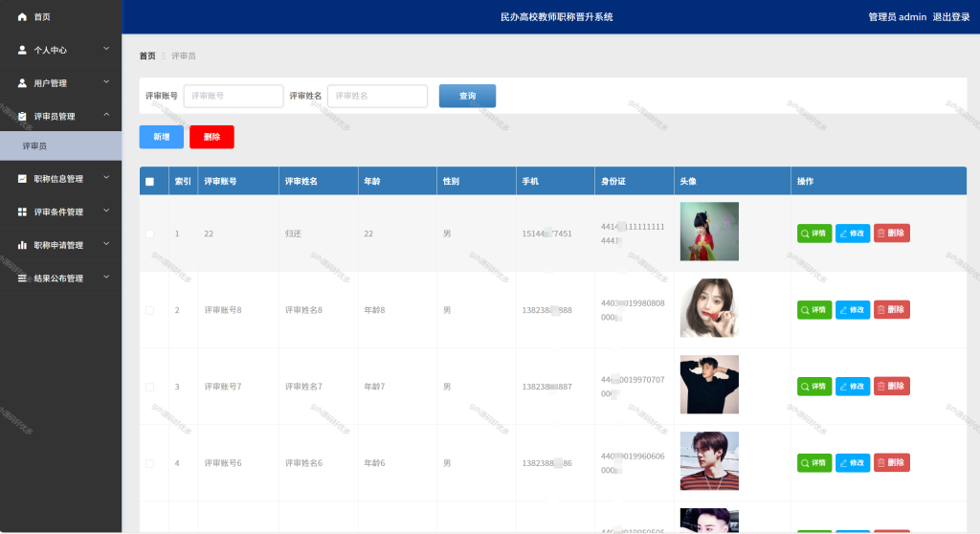The image size is (980, 534).
Task: Click the list icon beside 结果公布管理
Action: [x=22, y=278]
